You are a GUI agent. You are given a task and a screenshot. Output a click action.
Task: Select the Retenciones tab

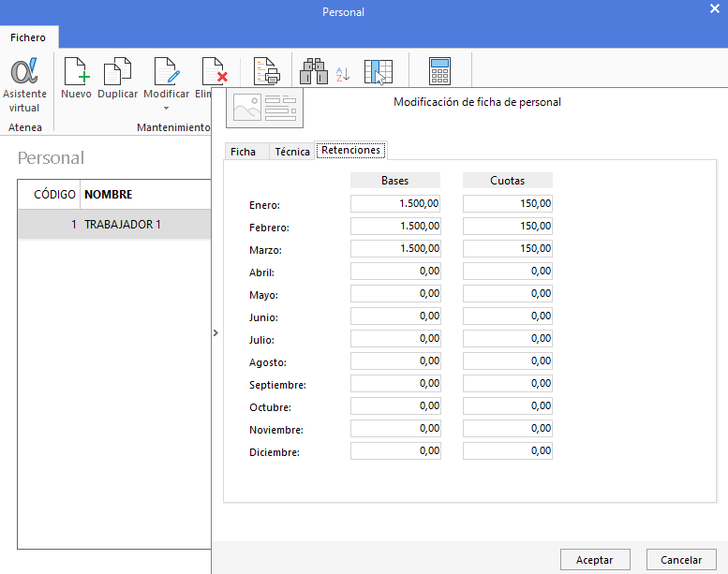pos(351,150)
